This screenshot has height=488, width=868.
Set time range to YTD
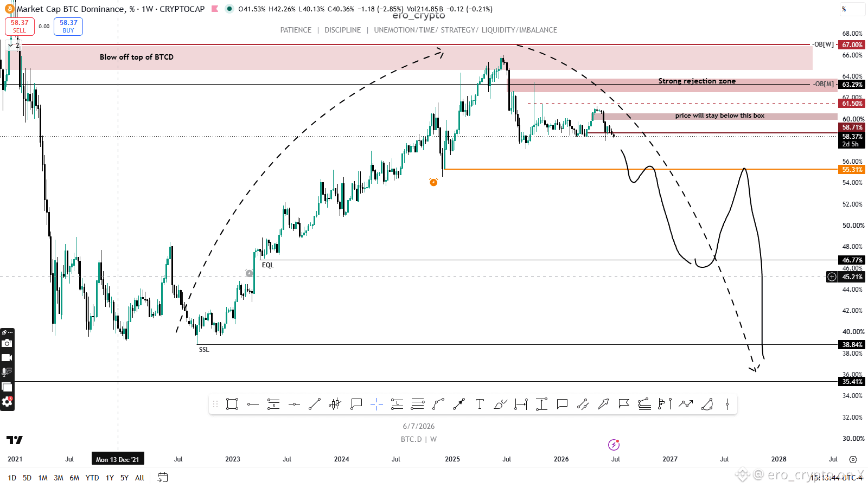[x=92, y=478]
